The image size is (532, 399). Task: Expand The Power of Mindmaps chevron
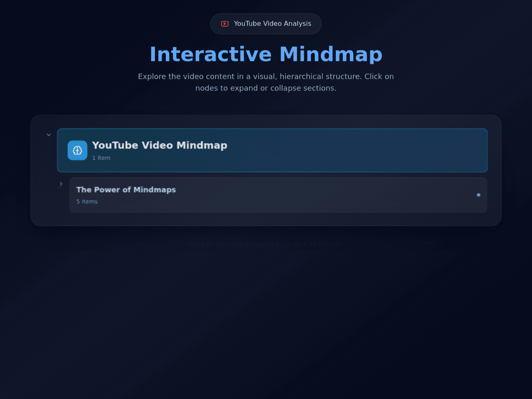[x=61, y=184]
